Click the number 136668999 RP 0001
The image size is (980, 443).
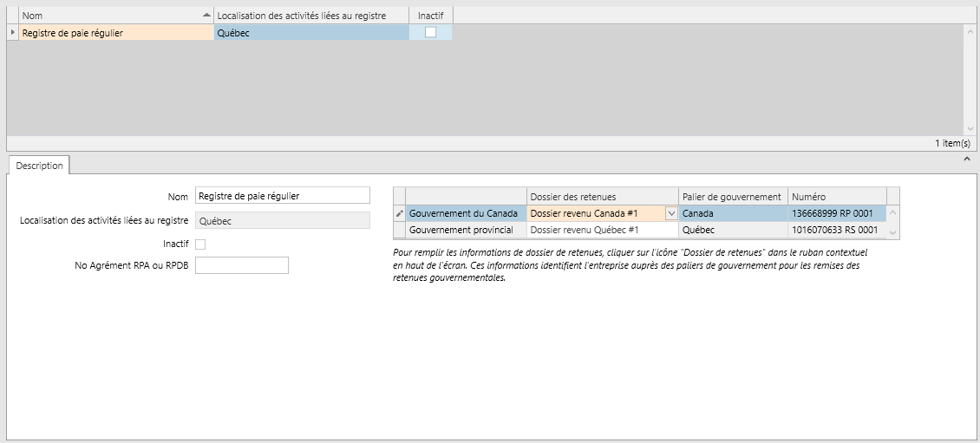(x=834, y=213)
